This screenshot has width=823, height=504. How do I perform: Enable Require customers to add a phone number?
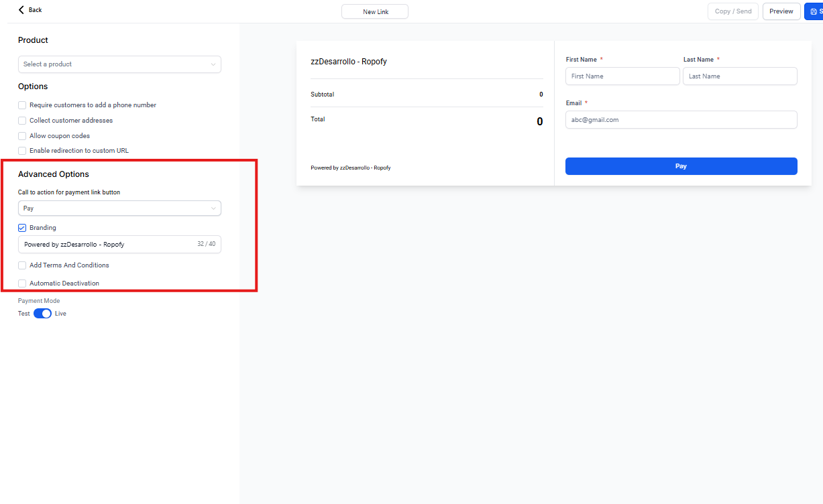click(x=22, y=105)
